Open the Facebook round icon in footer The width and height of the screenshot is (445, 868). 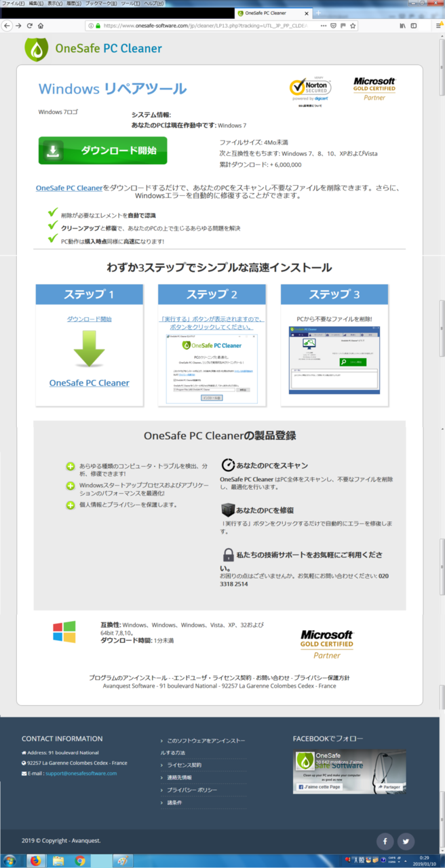pos(385,841)
